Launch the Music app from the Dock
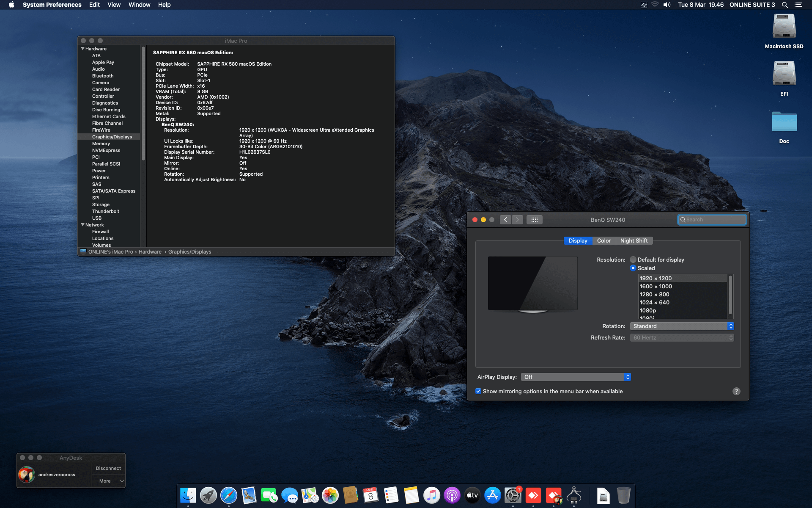Screen dimensions: 812x508 [x=432, y=495]
